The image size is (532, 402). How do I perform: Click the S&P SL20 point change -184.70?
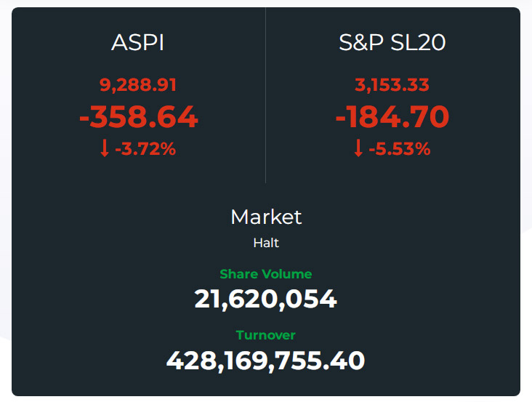(x=392, y=117)
